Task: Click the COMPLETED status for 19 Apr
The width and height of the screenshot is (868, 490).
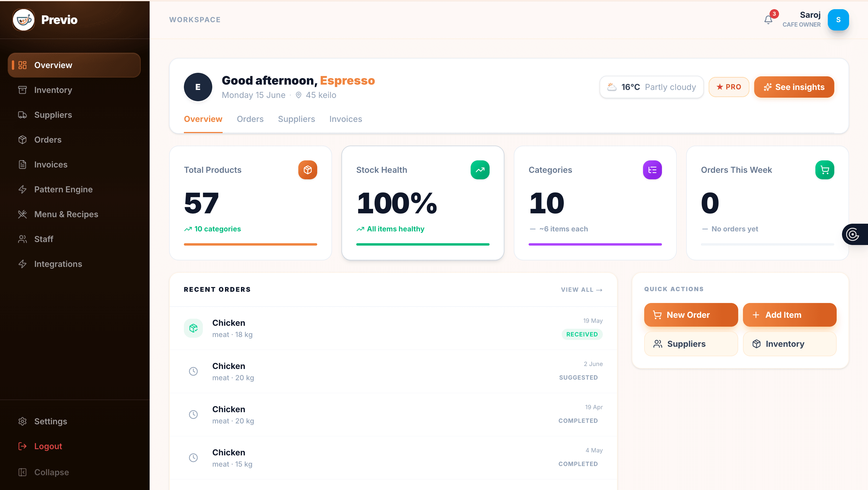Action: pos(578,420)
